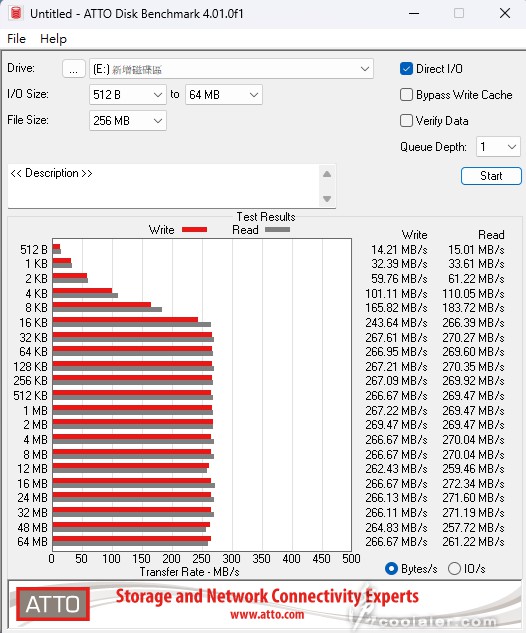
Task: Click the Start benchmark button
Action: [491, 176]
